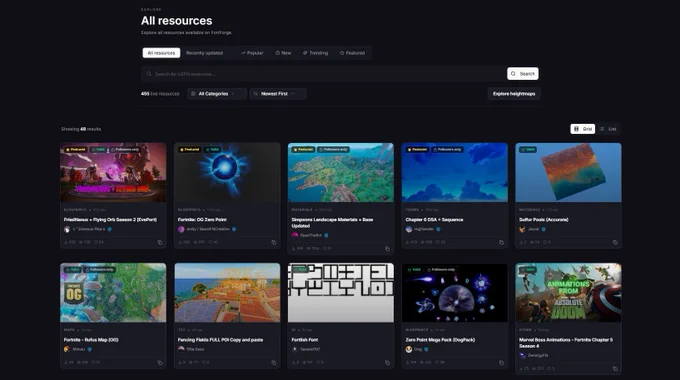Open the FriedNexus Flying Orb Season 2 thumbnail

[113, 173]
